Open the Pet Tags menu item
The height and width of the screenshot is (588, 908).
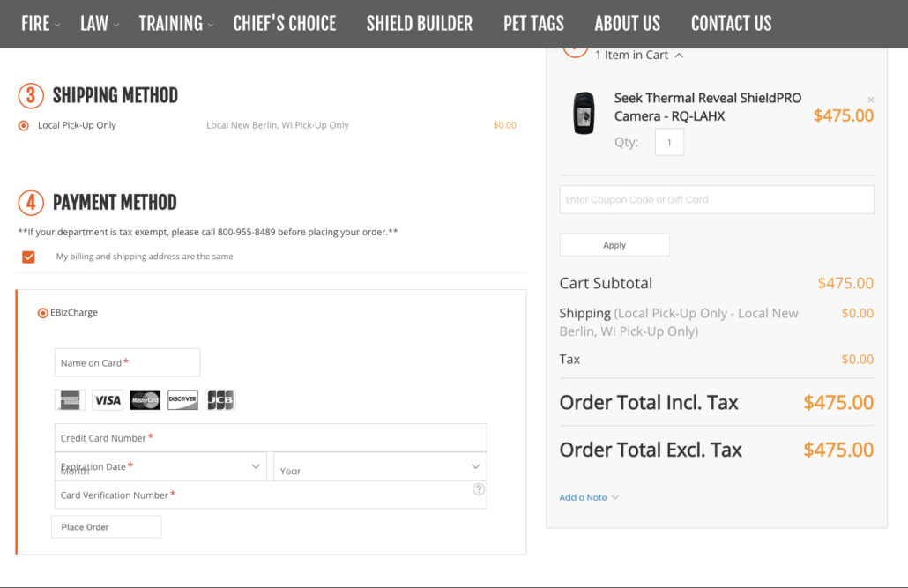click(x=533, y=24)
